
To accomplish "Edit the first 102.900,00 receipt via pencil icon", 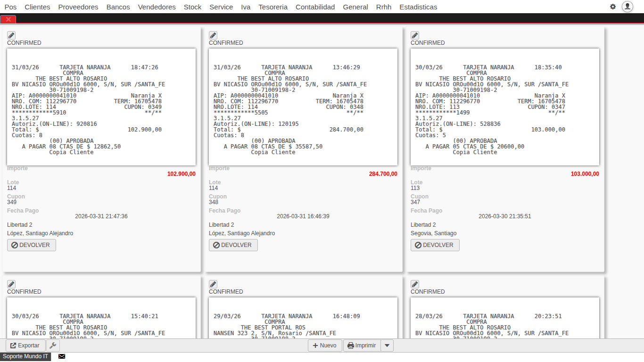I will coord(11,35).
